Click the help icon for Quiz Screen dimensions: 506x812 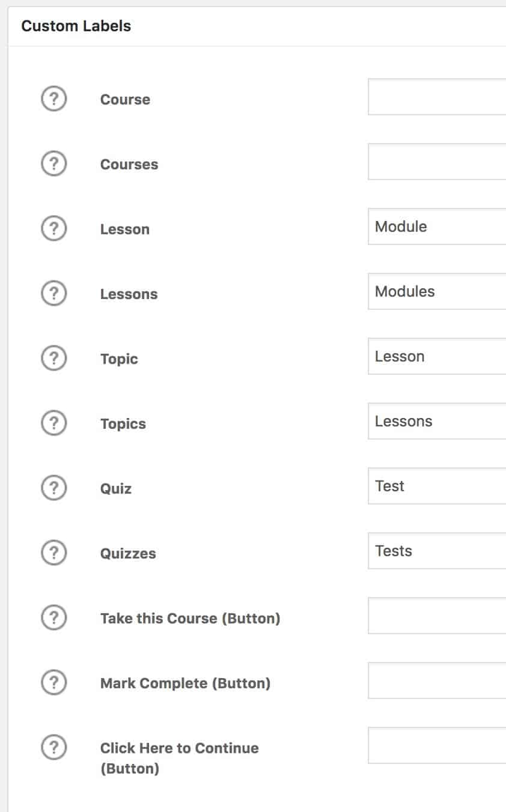pyautogui.click(x=53, y=488)
